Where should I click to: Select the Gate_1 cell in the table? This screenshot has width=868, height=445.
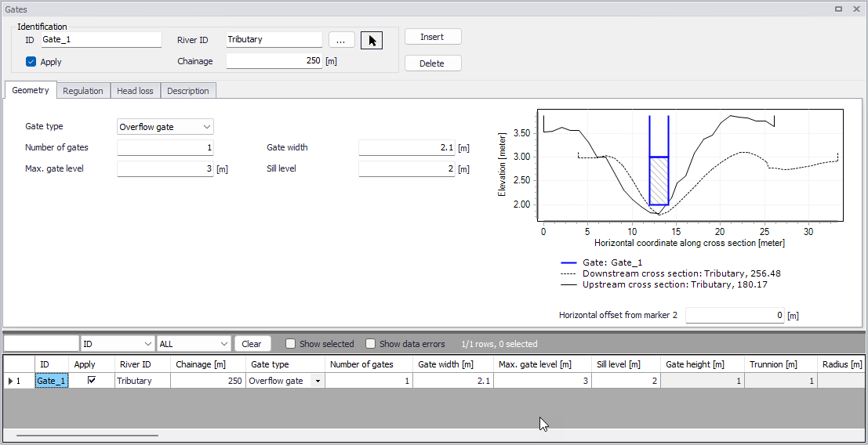click(52, 381)
